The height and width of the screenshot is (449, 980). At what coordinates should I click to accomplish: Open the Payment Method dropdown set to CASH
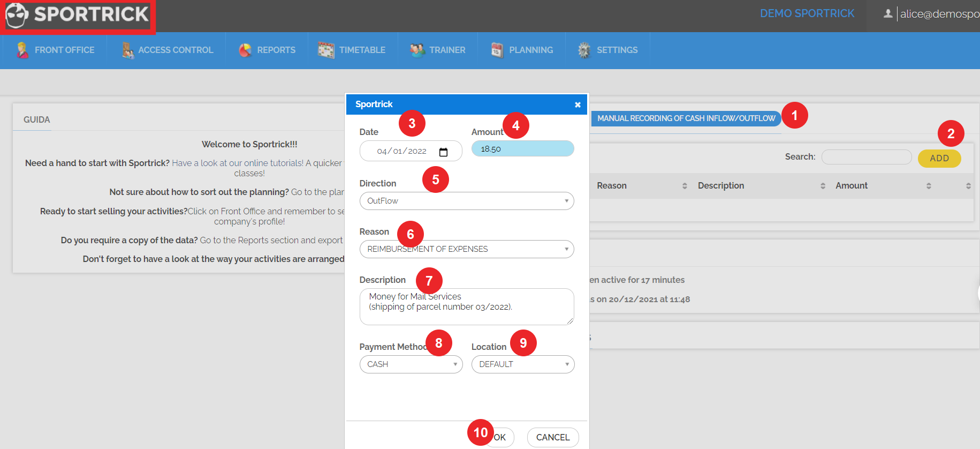[411, 364]
